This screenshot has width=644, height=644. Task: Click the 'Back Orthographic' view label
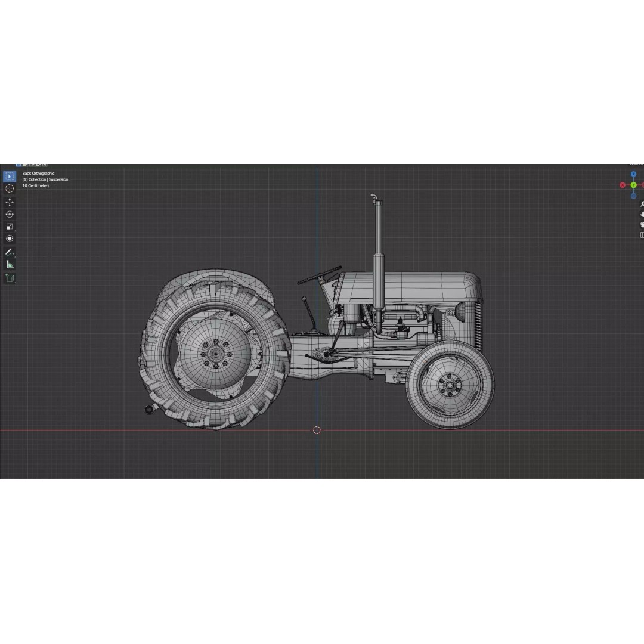pyautogui.click(x=38, y=174)
